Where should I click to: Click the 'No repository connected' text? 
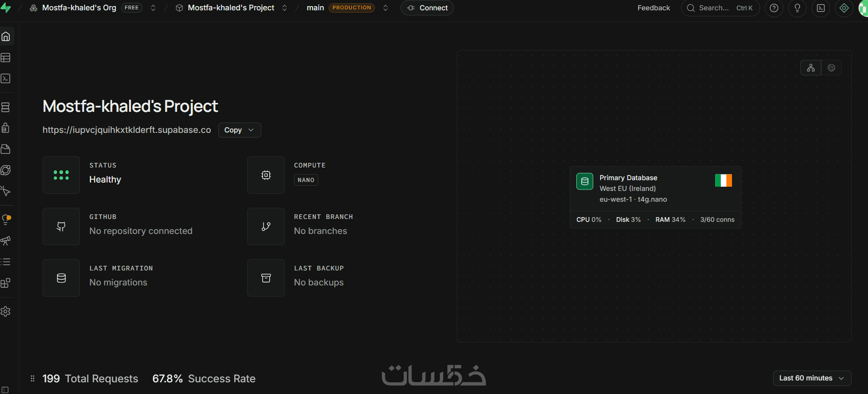coord(141,231)
